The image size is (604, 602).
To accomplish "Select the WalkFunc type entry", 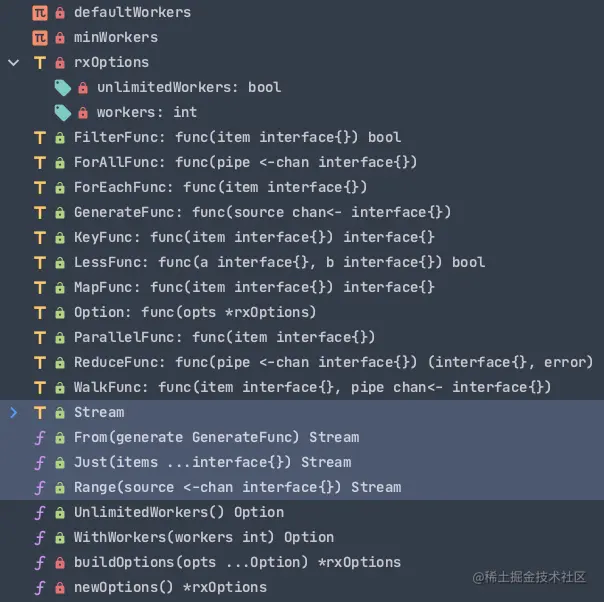I will (312, 387).
